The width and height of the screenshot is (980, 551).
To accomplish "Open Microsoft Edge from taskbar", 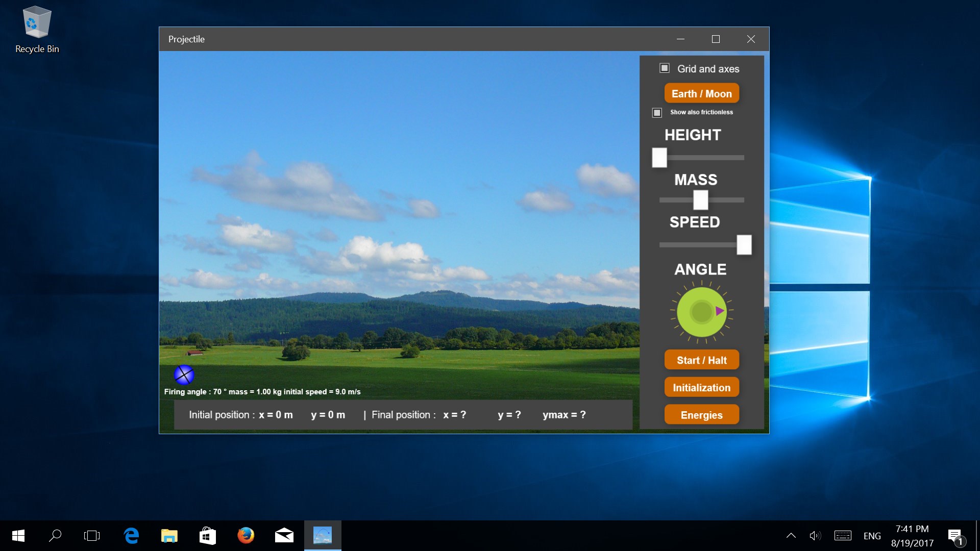I will coord(131,535).
